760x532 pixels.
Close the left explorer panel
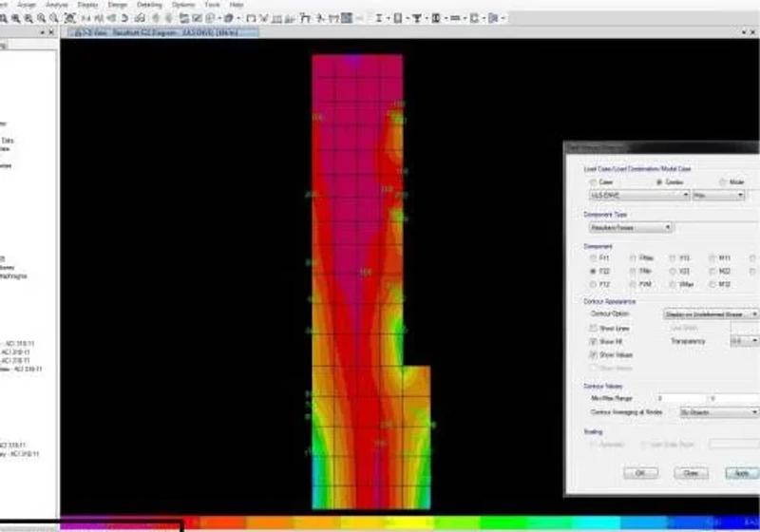coord(51,32)
